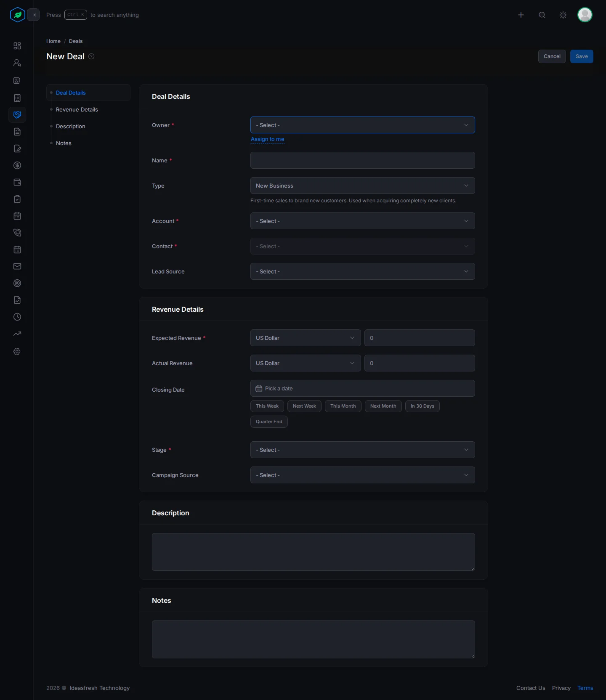This screenshot has width=606, height=700.
Task: Open the Lead Source dropdown
Action: [363, 271]
